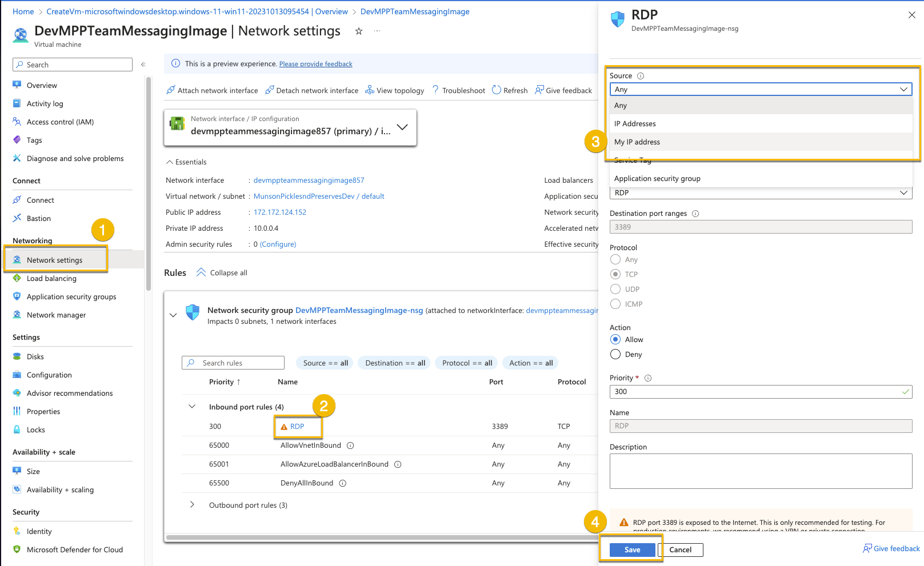The image size is (924, 566).
Task: Click the Give feedback toolbar icon
Action: pos(539,90)
